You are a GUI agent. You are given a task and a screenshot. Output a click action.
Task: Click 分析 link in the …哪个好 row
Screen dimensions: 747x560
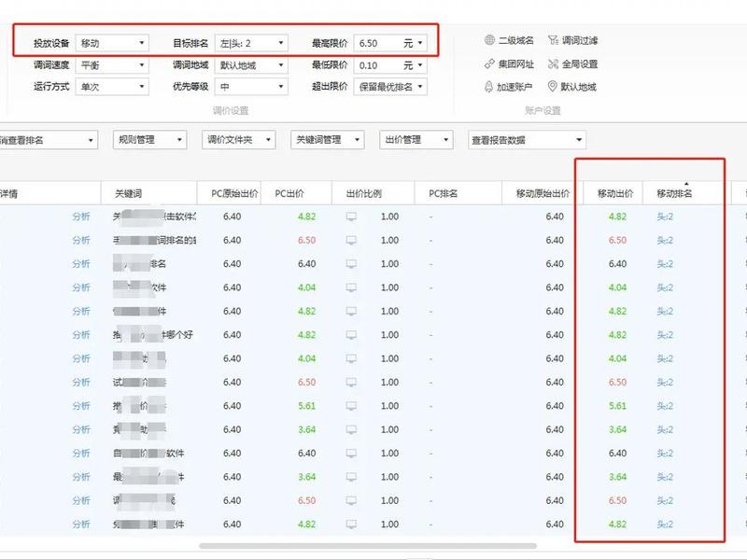coord(81,335)
